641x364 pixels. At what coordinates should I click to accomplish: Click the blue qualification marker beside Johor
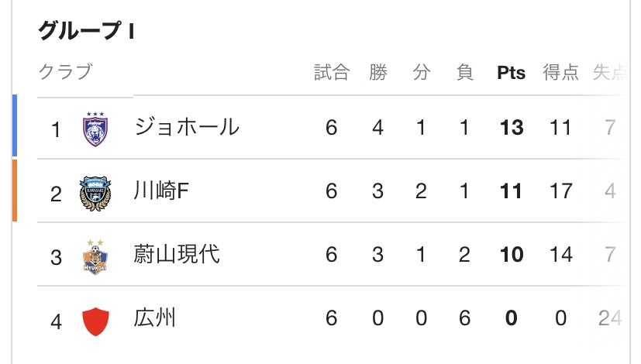pos(15,125)
